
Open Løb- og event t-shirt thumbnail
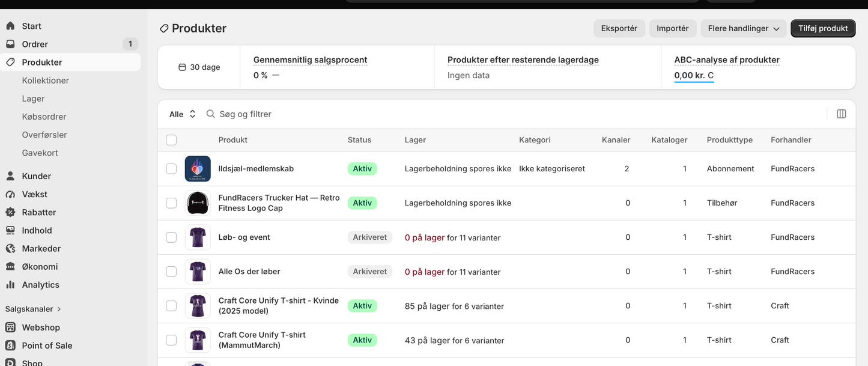point(198,237)
